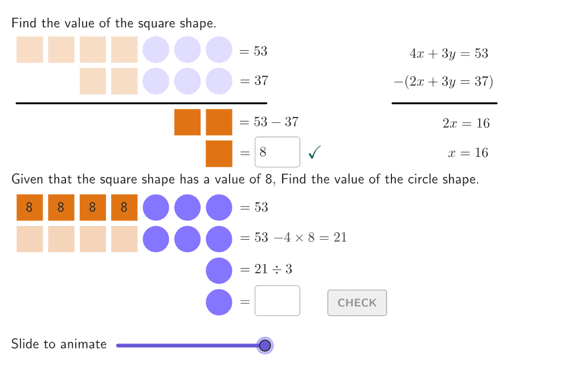Click the CHECK button
The image size is (588, 368).
(357, 303)
